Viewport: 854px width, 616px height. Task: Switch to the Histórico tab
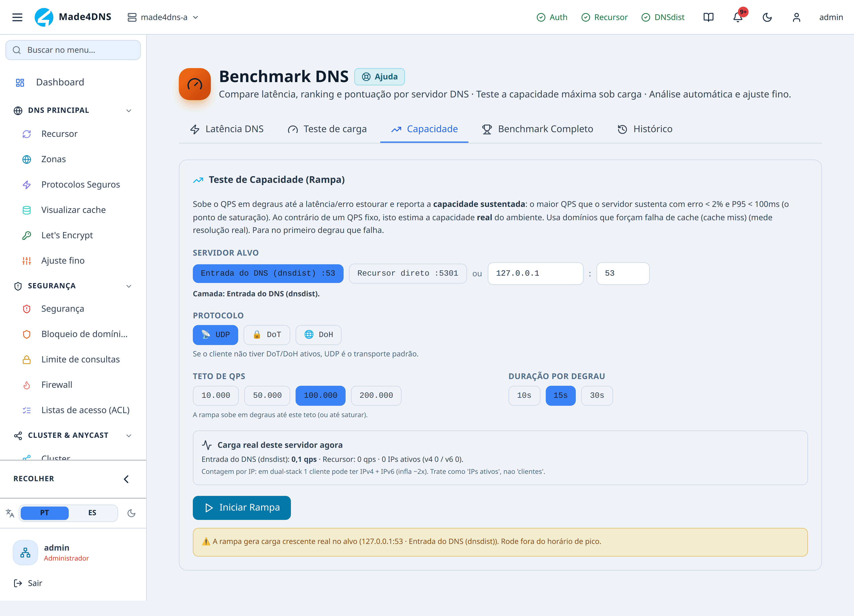(x=645, y=129)
